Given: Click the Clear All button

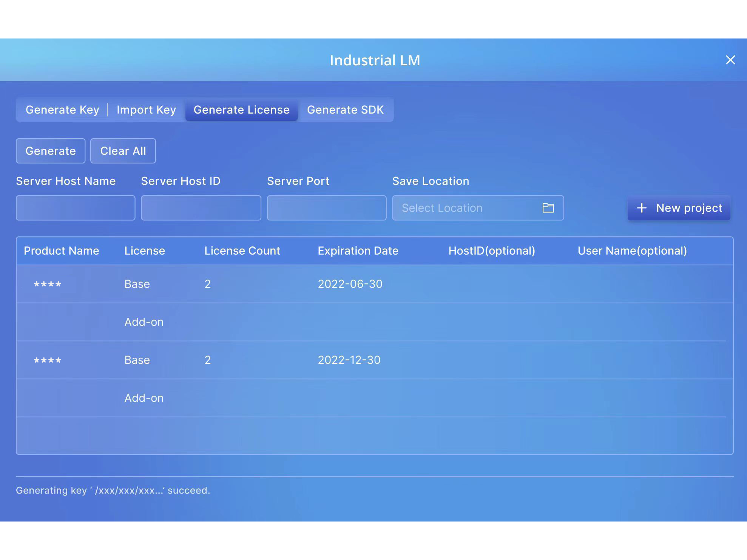Looking at the screenshot, I should point(123,151).
